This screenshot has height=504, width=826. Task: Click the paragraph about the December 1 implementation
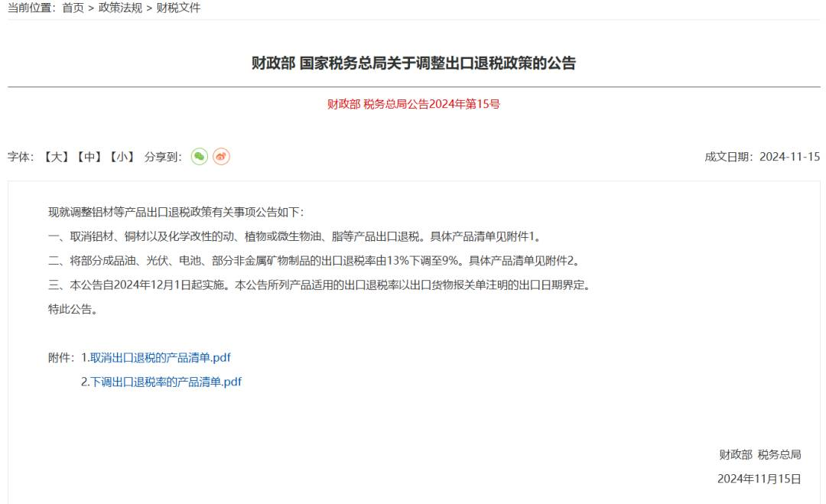pos(320,285)
